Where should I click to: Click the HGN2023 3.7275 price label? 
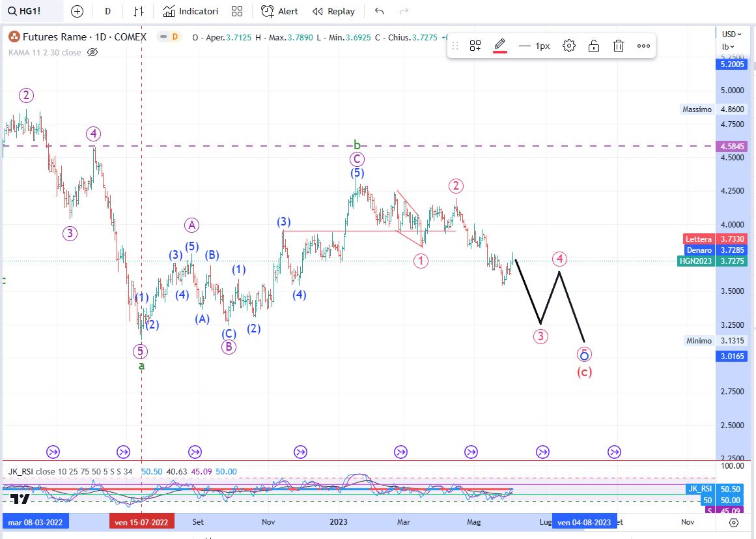(712, 261)
